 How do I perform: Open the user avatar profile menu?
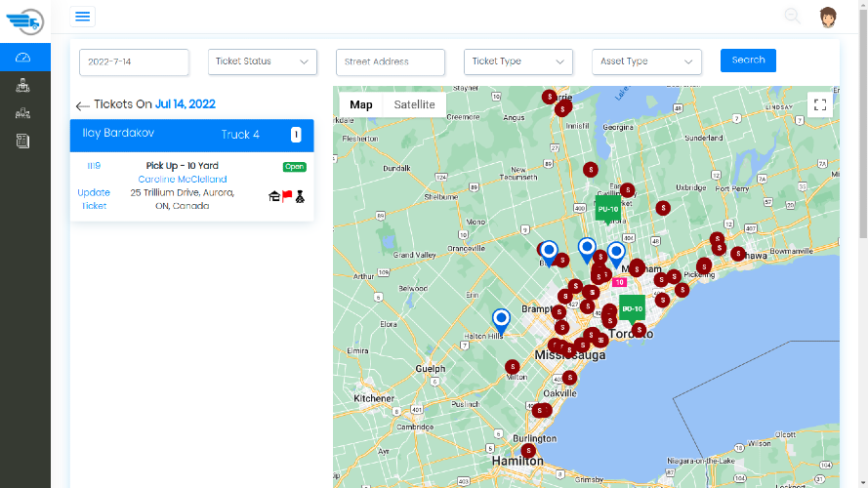(828, 18)
